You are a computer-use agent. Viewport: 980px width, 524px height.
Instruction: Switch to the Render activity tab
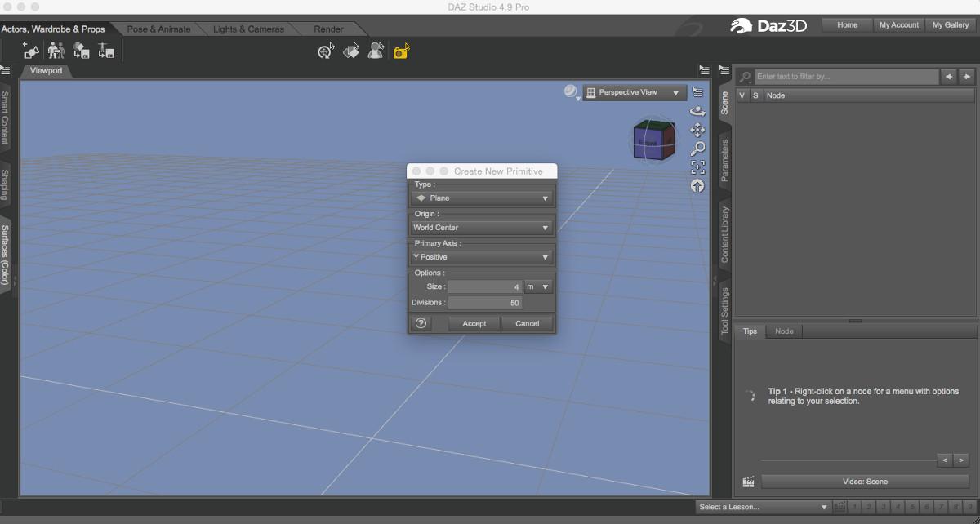tap(328, 29)
